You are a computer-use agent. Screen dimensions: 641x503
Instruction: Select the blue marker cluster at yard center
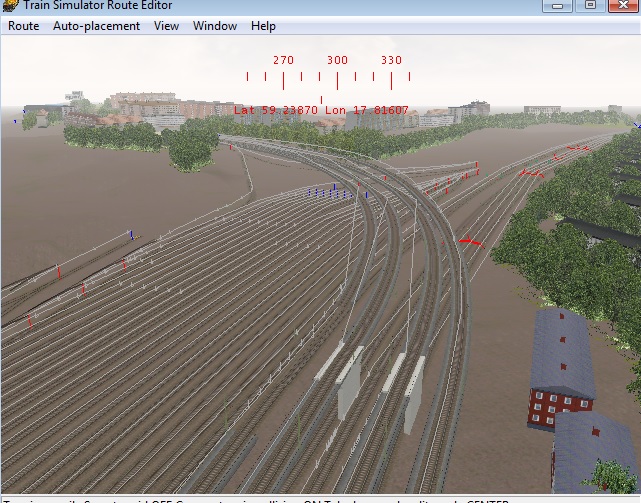333,191
